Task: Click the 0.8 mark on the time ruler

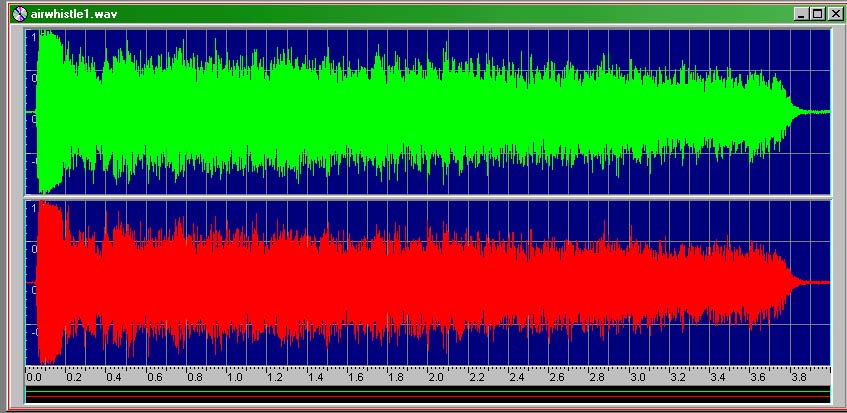Action: click(x=194, y=377)
